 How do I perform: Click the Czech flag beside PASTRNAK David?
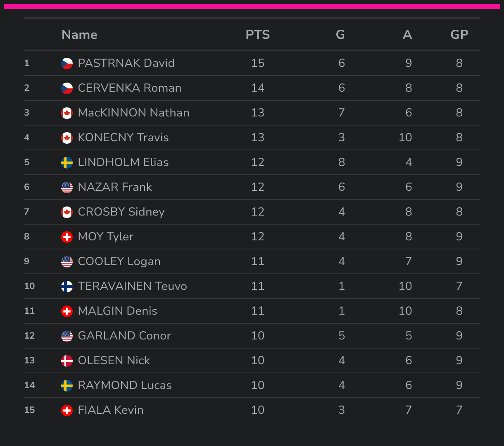point(67,63)
